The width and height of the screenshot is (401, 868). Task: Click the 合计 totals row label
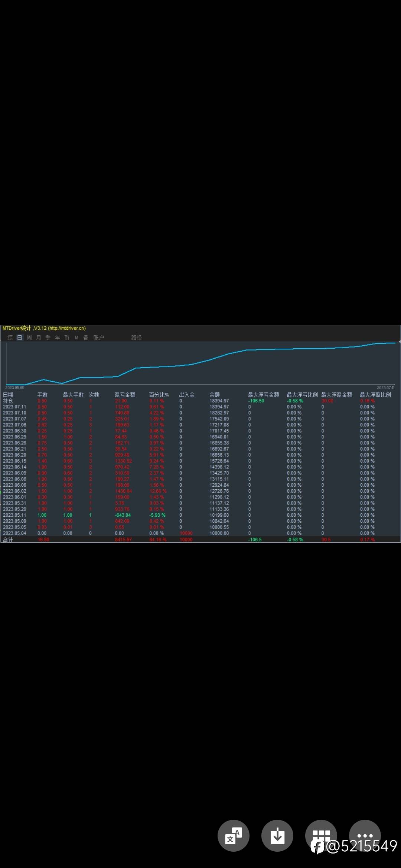(8, 539)
